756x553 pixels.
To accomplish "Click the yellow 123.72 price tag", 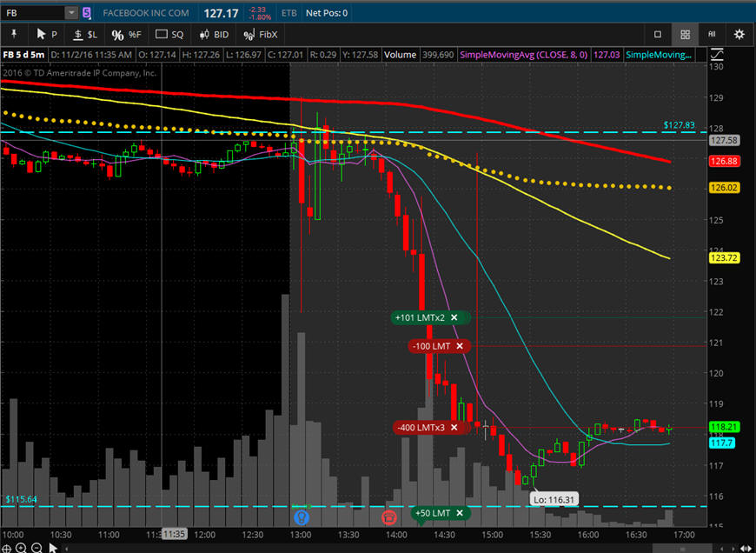I will pos(724,257).
